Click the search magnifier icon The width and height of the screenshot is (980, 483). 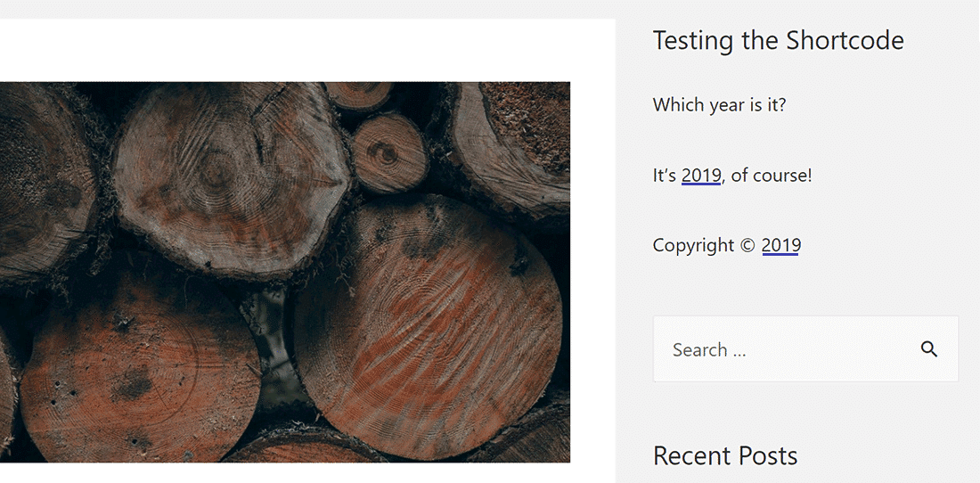929,349
